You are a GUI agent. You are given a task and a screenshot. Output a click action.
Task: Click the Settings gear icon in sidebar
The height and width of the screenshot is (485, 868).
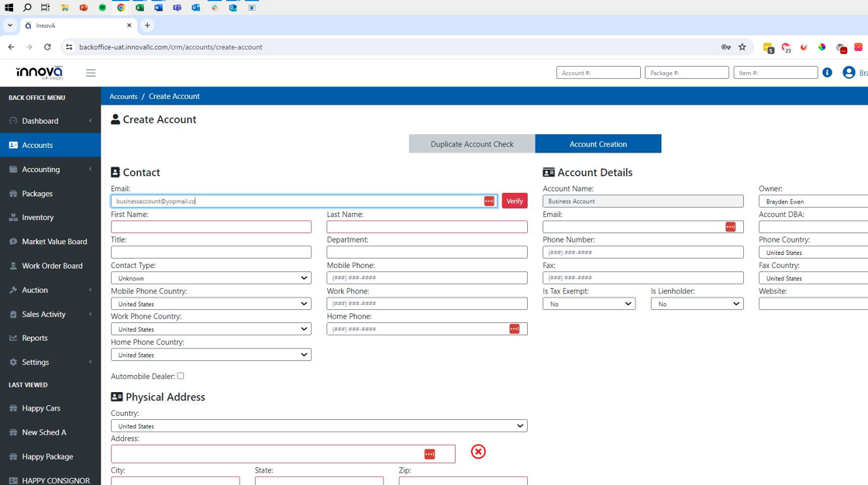click(x=13, y=362)
